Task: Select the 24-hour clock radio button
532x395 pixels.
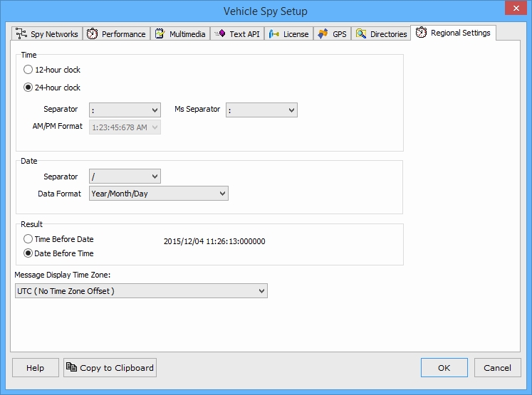Action: 28,88
